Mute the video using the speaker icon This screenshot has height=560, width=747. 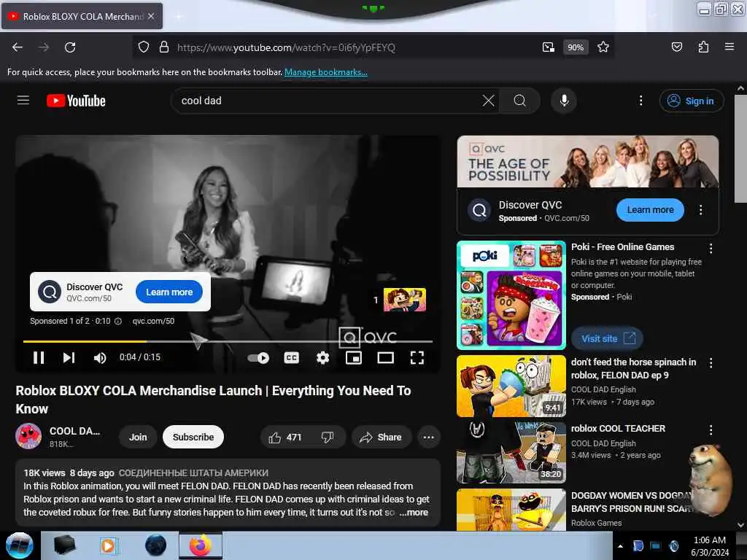(99, 357)
